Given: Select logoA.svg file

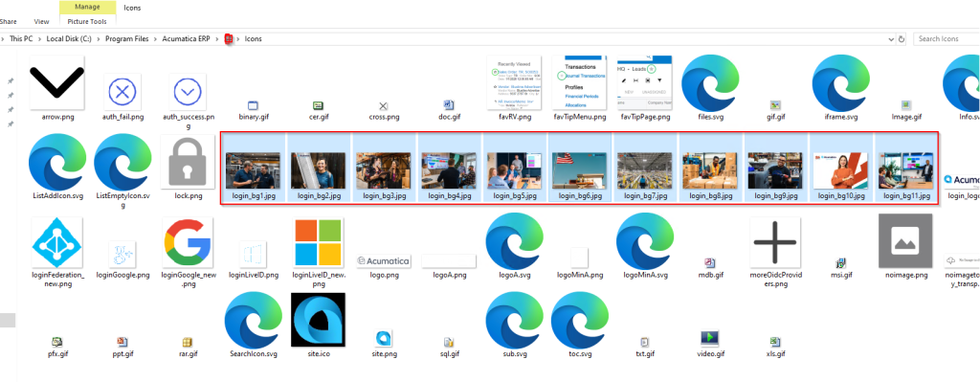Looking at the screenshot, I should 514,242.
